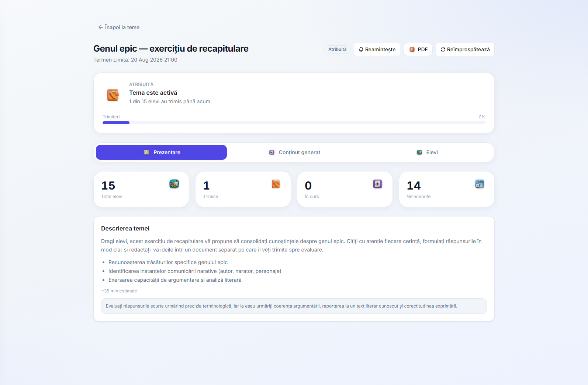Click bullet 'Exersarea capacității de argumentare'

175,280
